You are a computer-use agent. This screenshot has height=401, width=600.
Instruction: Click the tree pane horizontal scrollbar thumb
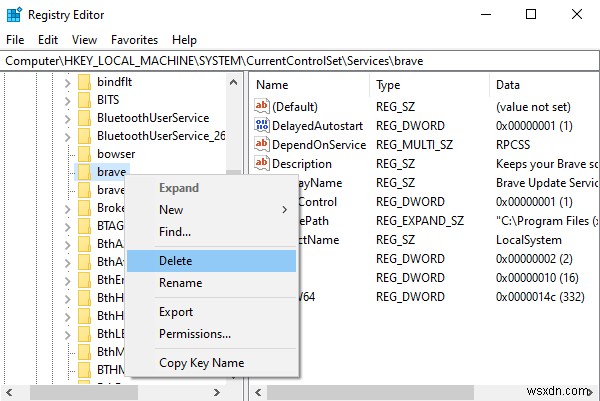click(84, 393)
